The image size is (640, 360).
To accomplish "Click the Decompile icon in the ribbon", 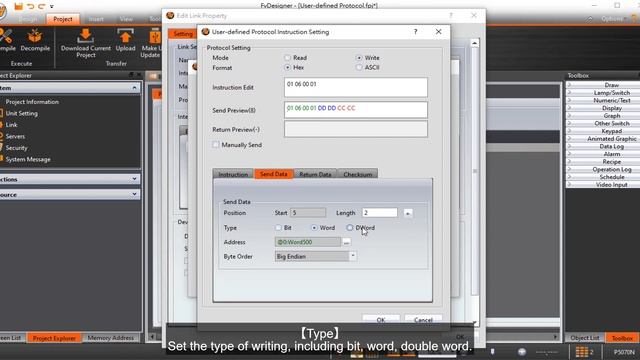I will pos(35,37).
